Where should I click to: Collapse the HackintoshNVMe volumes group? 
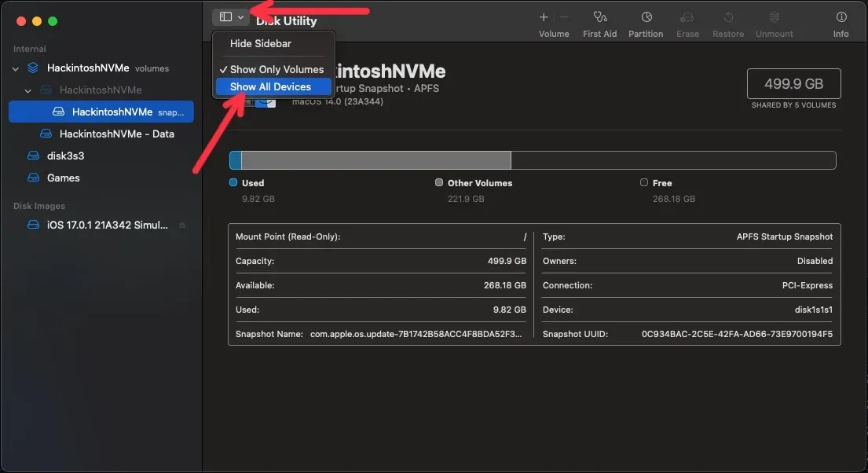tap(16, 69)
